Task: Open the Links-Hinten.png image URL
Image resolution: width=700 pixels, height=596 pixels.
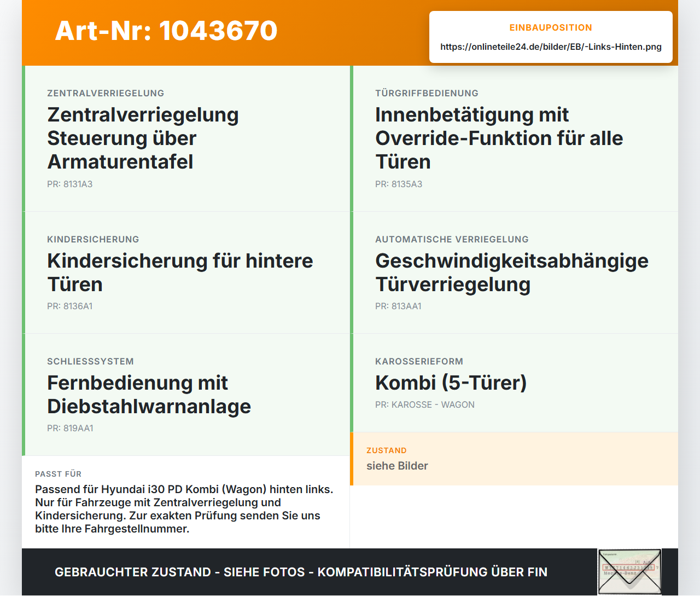Action: (551, 47)
